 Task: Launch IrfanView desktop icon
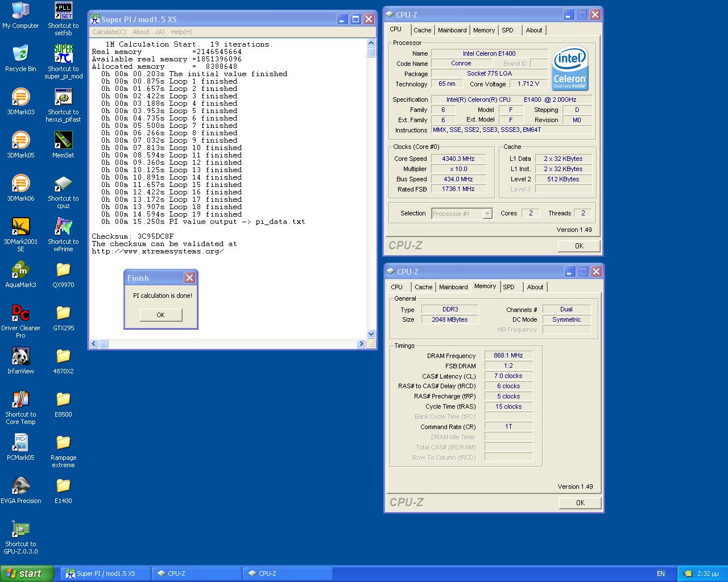(20, 360)
